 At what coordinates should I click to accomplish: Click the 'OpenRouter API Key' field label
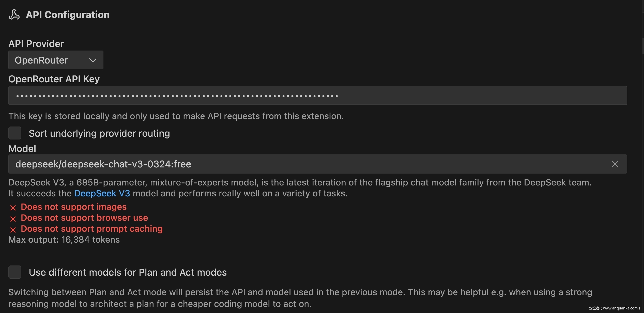coord(54,79)
